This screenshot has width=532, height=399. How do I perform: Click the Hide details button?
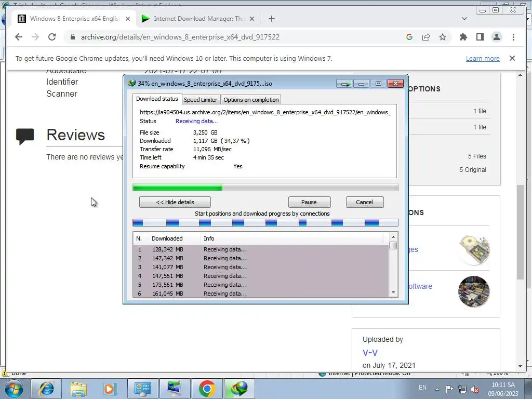click(175, 202)
